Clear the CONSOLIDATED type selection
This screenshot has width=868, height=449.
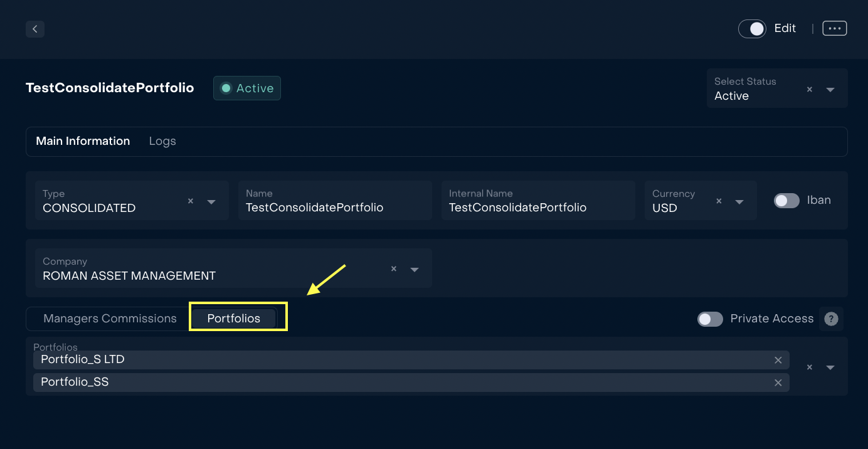point(191,201)
